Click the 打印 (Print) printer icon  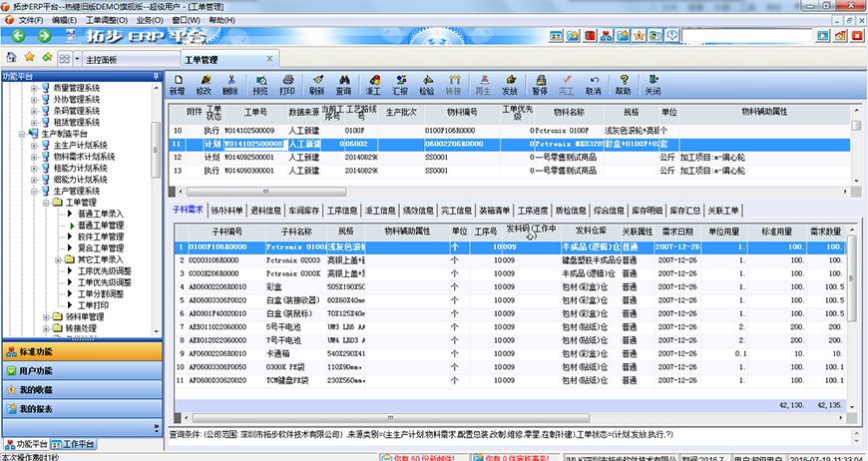click(x=287, y=84)
